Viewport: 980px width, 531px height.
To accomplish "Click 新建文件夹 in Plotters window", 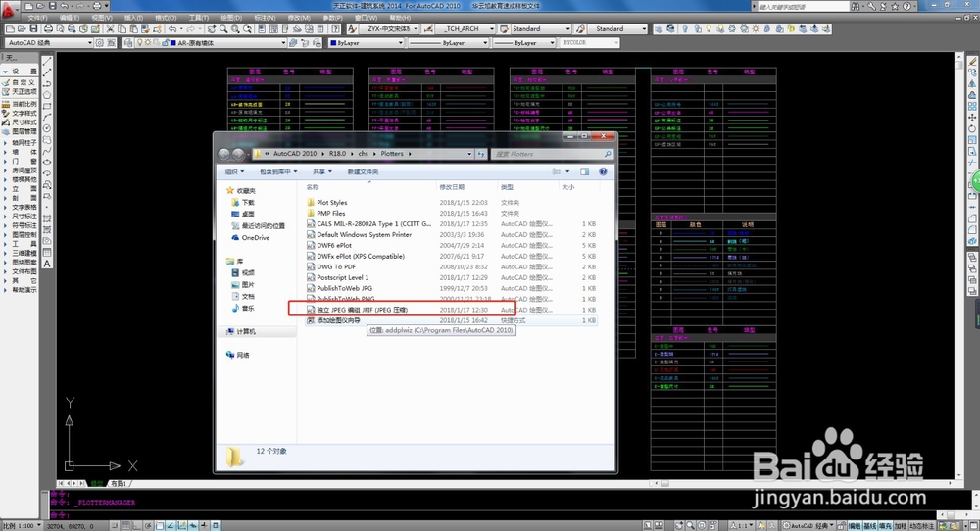I will click(364, 171).
